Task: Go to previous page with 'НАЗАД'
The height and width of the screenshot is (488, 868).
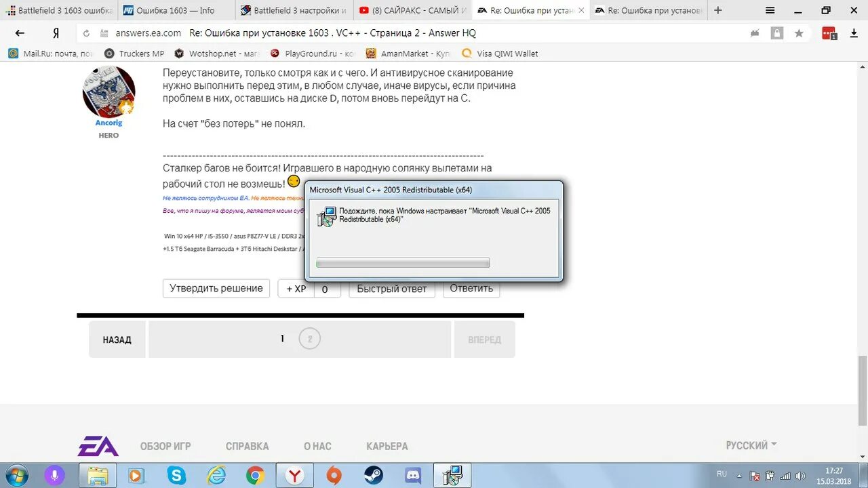Action: point(117,340)
